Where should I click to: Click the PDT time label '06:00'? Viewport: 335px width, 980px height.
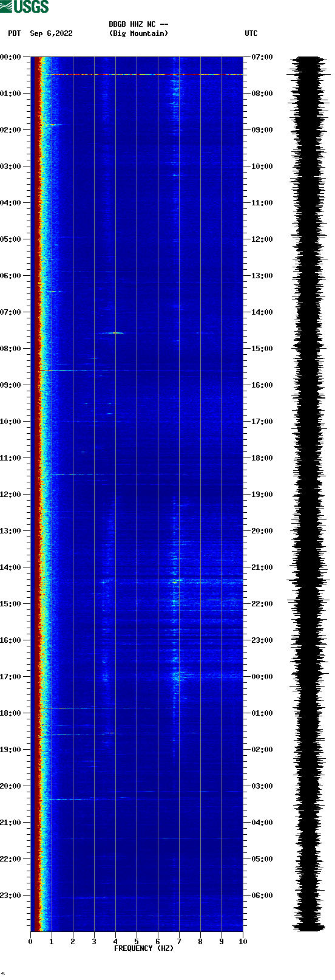[x=10, y=276]
